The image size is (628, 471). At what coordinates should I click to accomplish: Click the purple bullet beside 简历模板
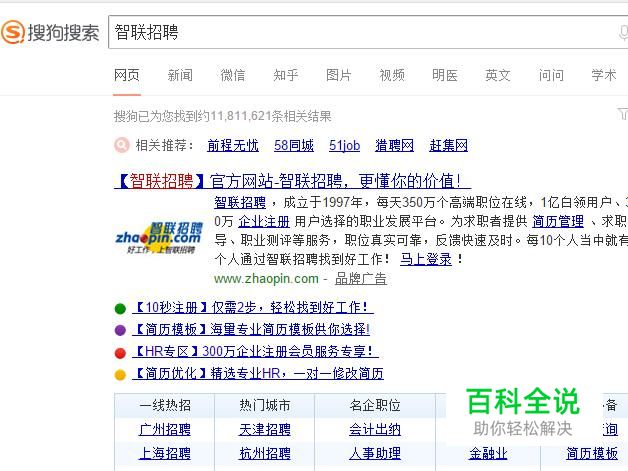pos(120,330)
